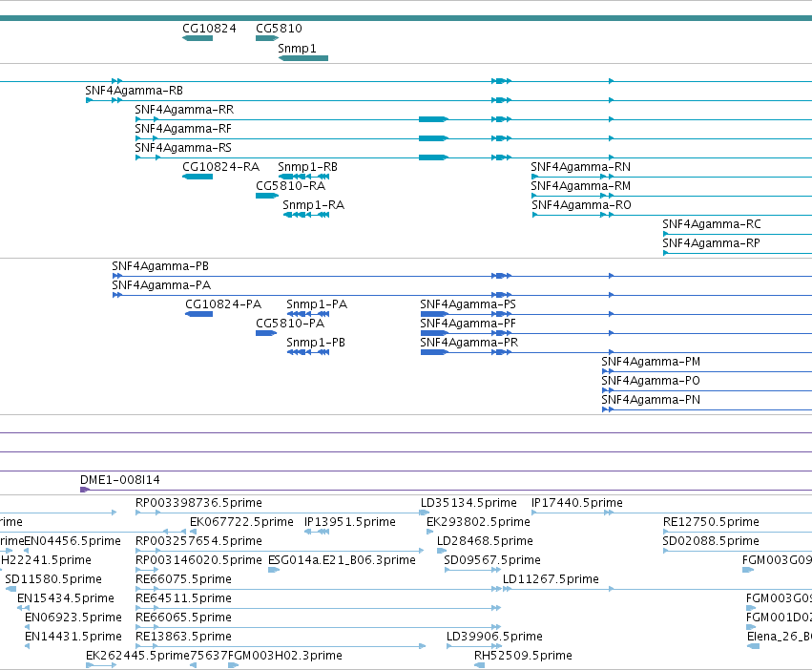Click the SNF4Agamma-RS transcript label
The width and height of the screenshot is (812, 670).
click(x=183, y=148)
